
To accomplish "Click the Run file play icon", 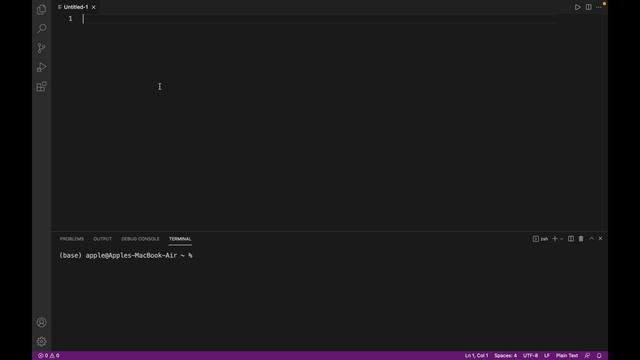I will [578, 7].
